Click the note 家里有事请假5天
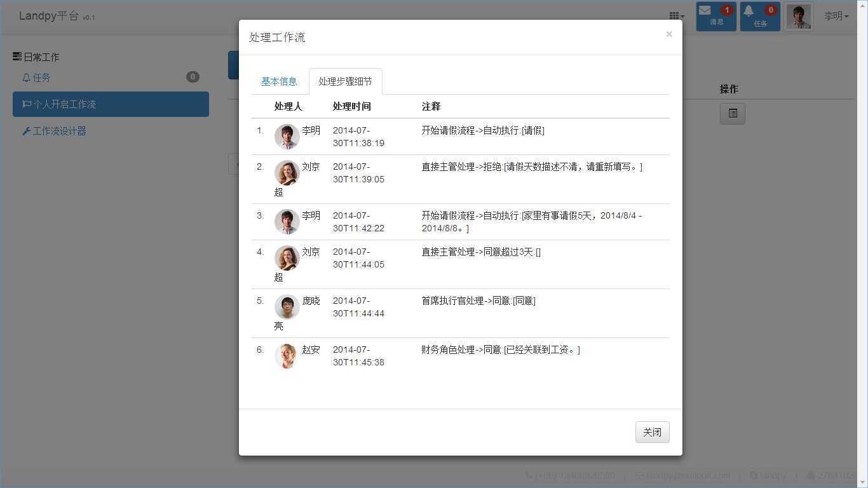 tap(532, 222)
